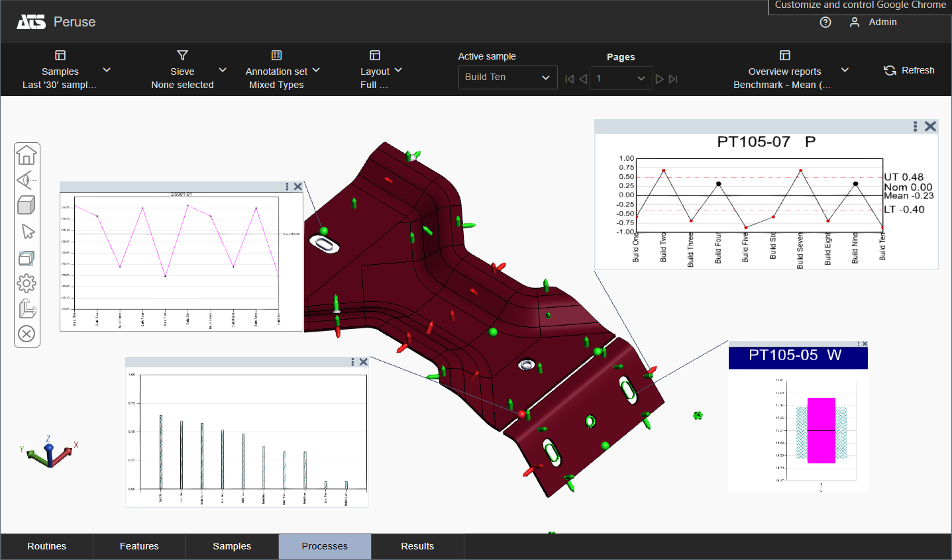Open the help question mark icon
Viewport: 952px width, 560px height.
point(825,23)
